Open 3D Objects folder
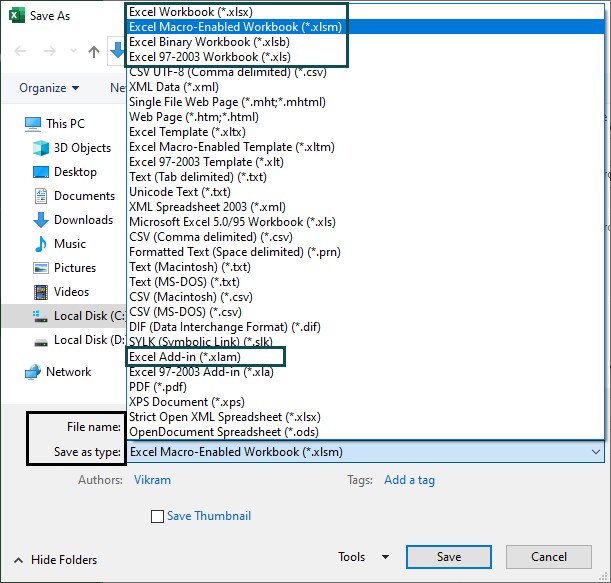This screenshot has height=583, width=611. point(82,148)
